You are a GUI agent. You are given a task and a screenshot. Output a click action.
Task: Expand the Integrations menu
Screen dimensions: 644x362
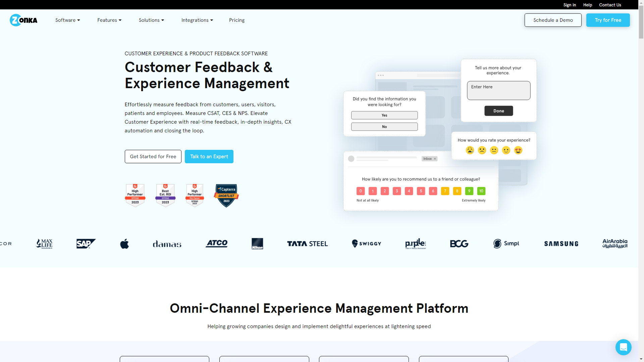197,20
